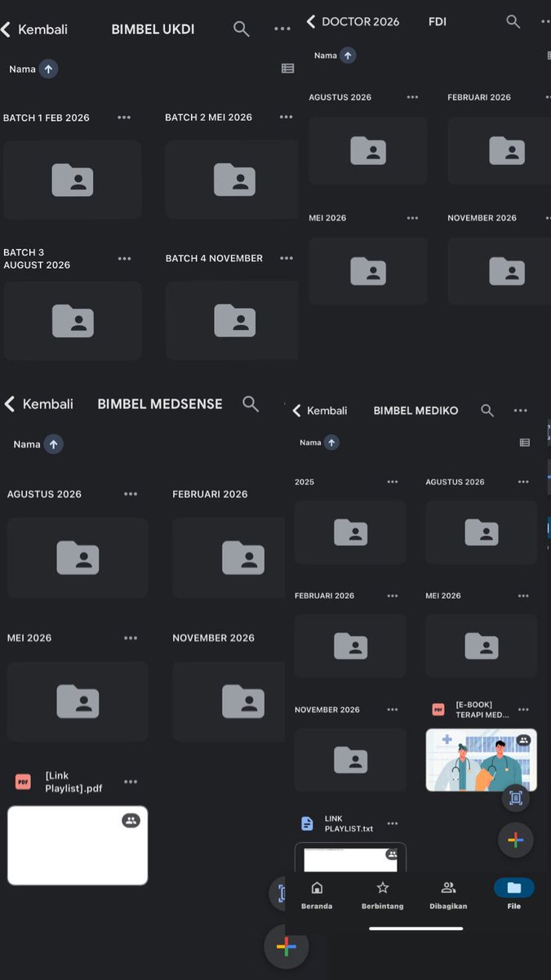Open options for MEDIKO NOVEMBER 2026
Viewport: 551px width, 980px height.
click(393, 710)
